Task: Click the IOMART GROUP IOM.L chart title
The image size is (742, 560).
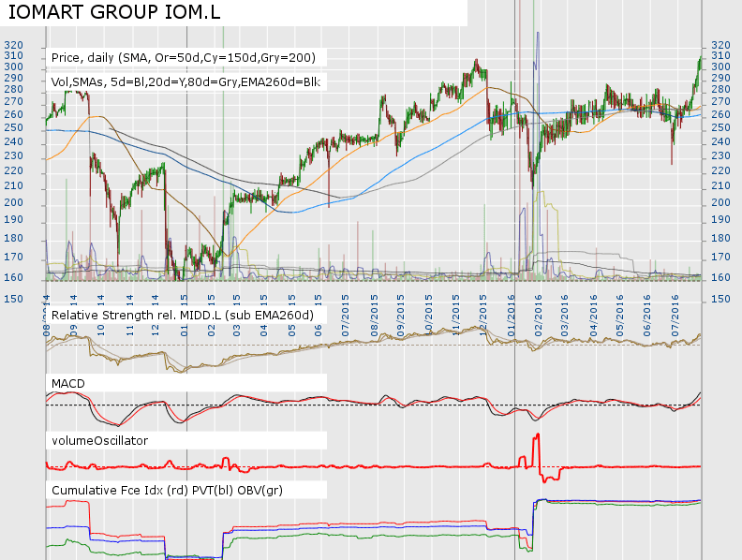Action: pyautogui.click(x=114, y=12)
